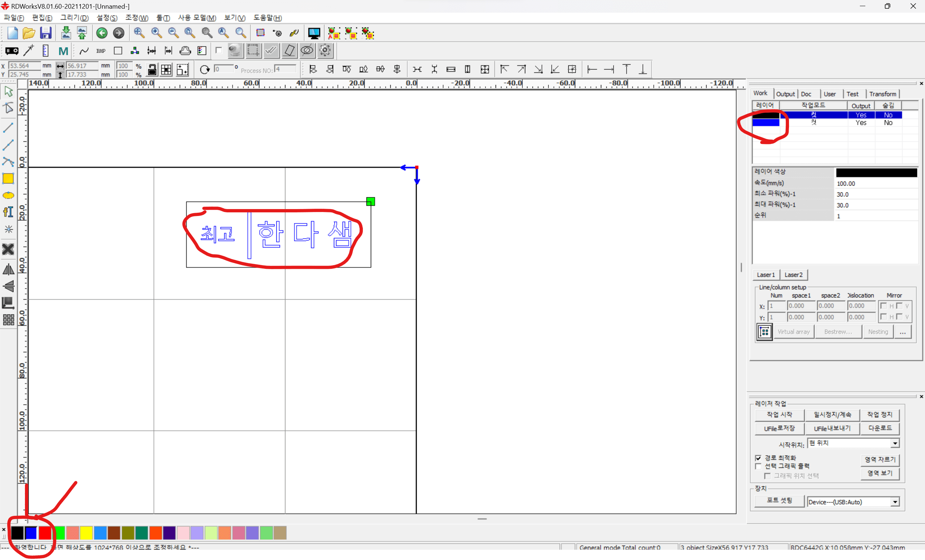925x560 pixels.
Task: Open the Device USB:Auto dropdown
Action: [x=895, y=502]
